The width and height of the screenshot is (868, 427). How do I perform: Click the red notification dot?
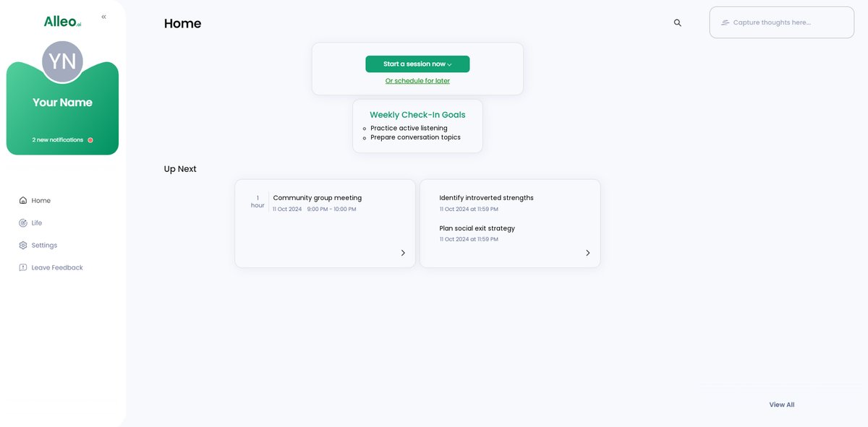coord(90,140)
